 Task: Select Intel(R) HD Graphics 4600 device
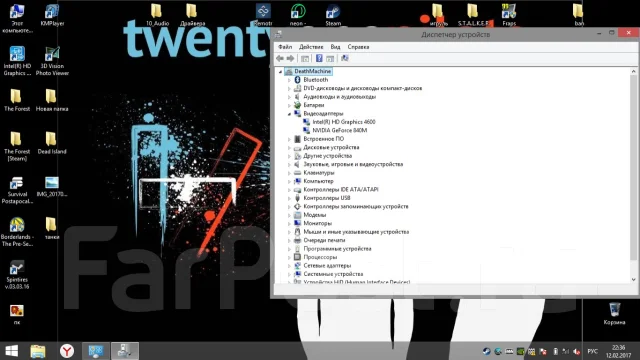pos(344,122)
